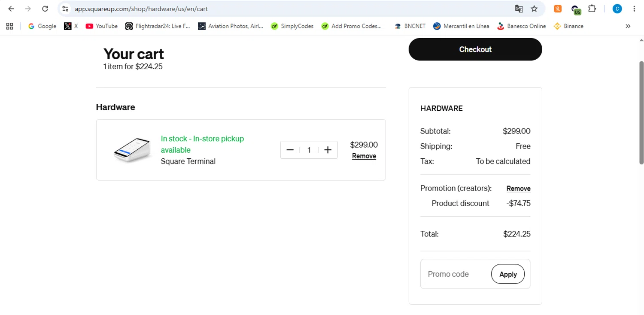
Task: Click the HARDWARE summary panel title
Action: [x=441, y=109]
